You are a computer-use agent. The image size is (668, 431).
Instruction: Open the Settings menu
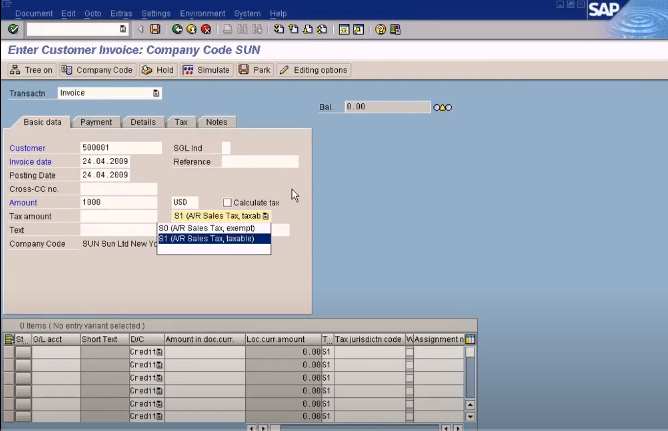coord(156,13)
